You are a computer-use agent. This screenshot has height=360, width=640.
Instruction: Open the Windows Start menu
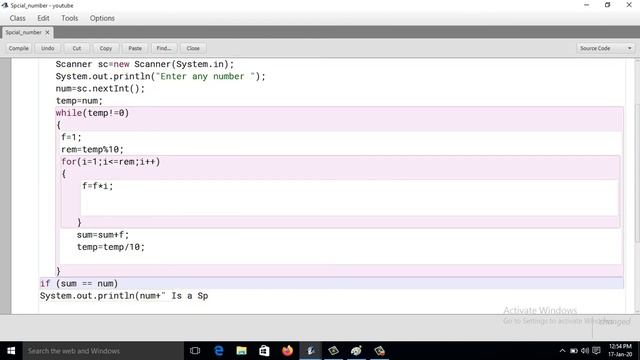11,351
